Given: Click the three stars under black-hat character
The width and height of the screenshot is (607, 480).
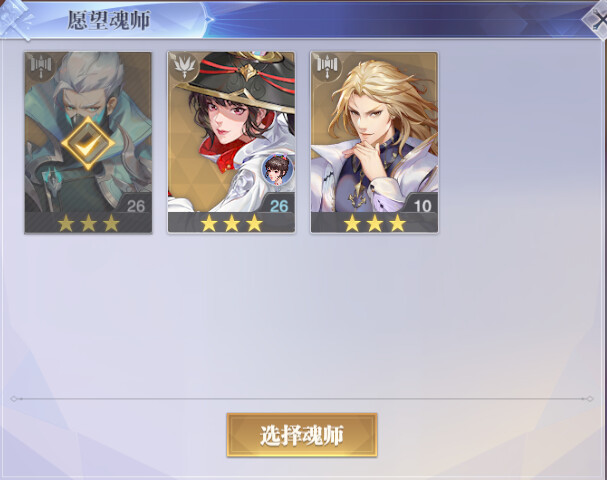Looking at the screenshot, I should (231, 223).
